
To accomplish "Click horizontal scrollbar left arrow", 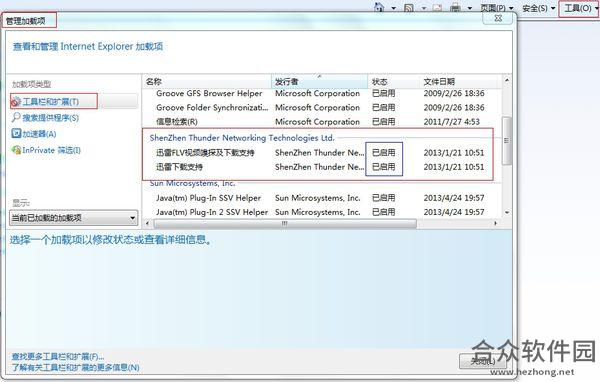I will click(x=148, y=223).
